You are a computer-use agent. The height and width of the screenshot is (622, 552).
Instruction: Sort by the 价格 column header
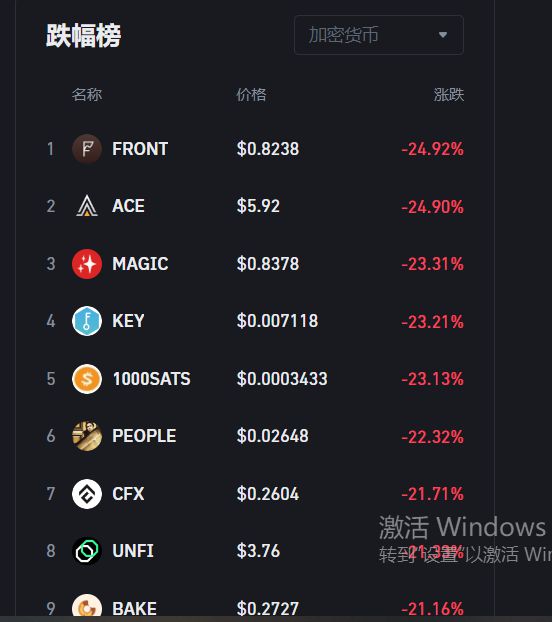click(251, 95)
